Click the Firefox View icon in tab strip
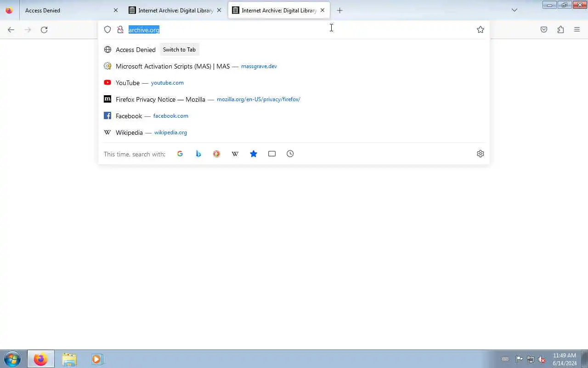 tap(9, 10)
